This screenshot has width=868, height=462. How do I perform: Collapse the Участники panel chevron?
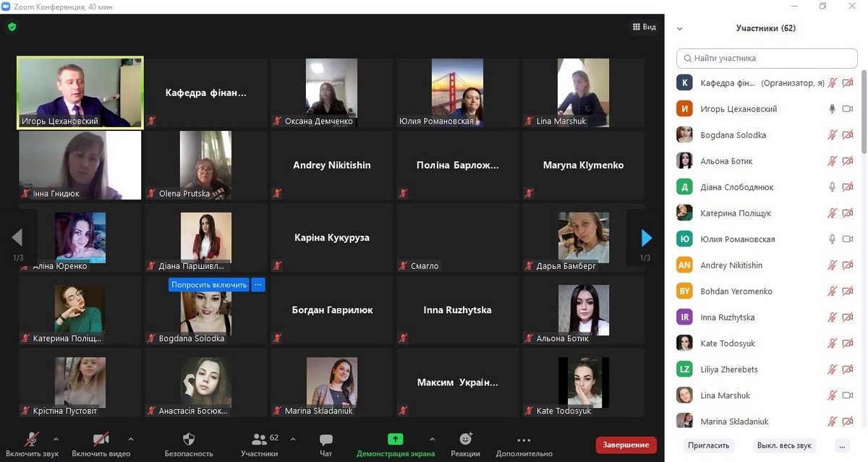pyautogui.click(x=679, y=29)
